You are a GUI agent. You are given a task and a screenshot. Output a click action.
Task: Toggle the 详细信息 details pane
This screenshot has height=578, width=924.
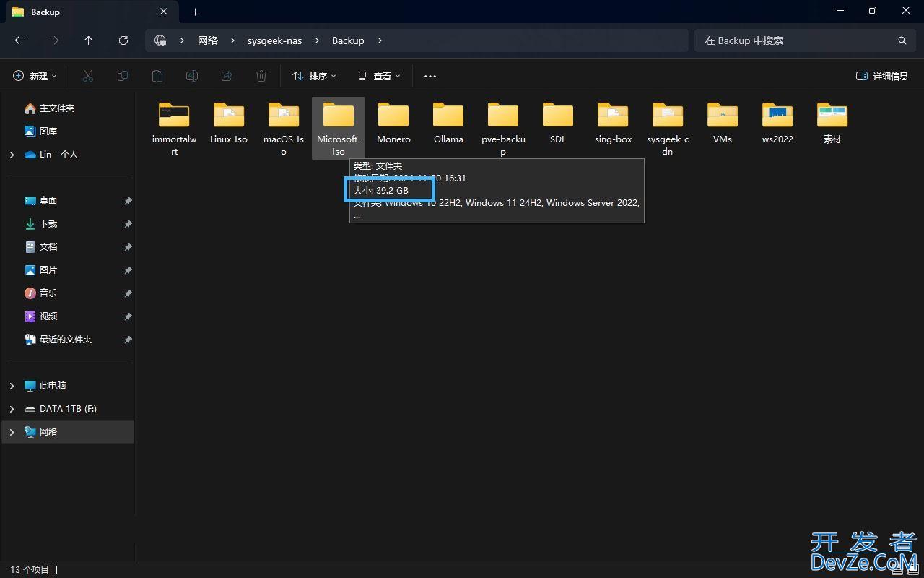881,76
